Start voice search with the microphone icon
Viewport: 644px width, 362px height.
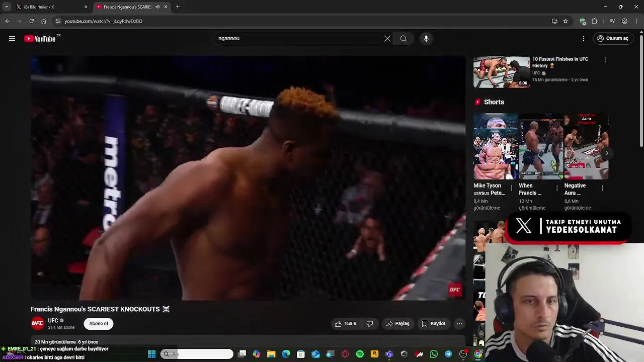[426, 39]
